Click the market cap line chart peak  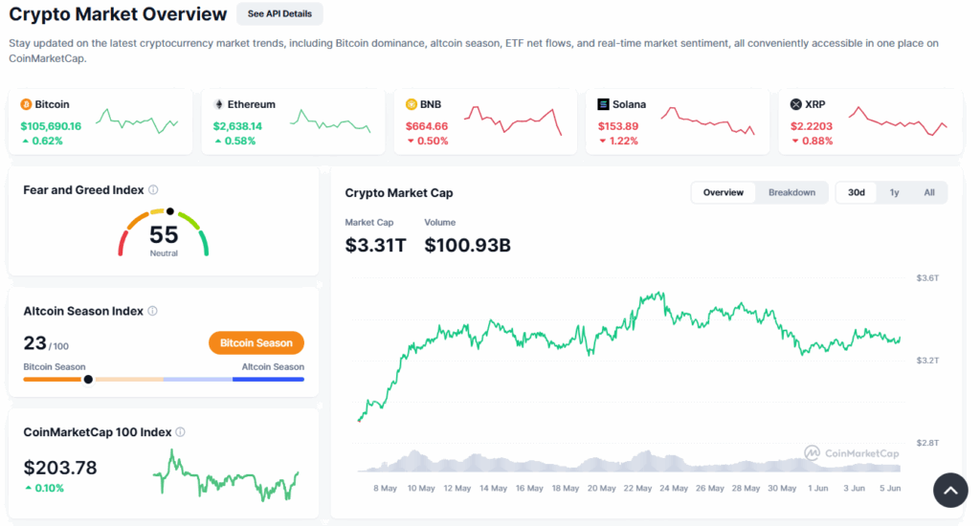coord(661,293)
